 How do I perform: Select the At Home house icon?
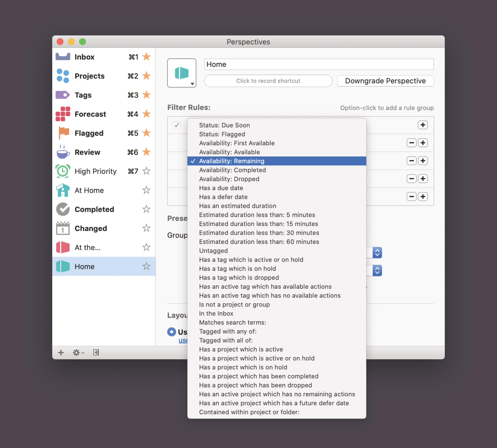tap(63, 190)
